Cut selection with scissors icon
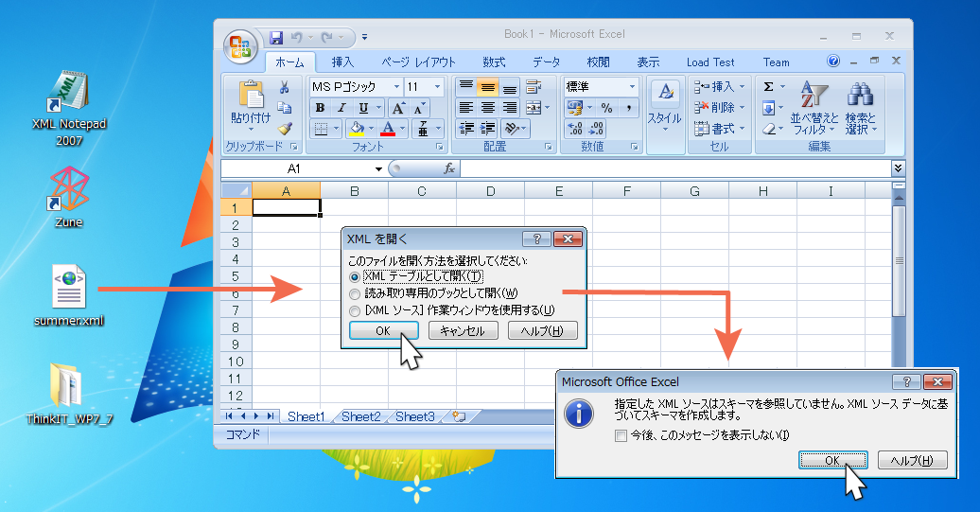The width and height of the screenshot is (980, 512). 285,87
